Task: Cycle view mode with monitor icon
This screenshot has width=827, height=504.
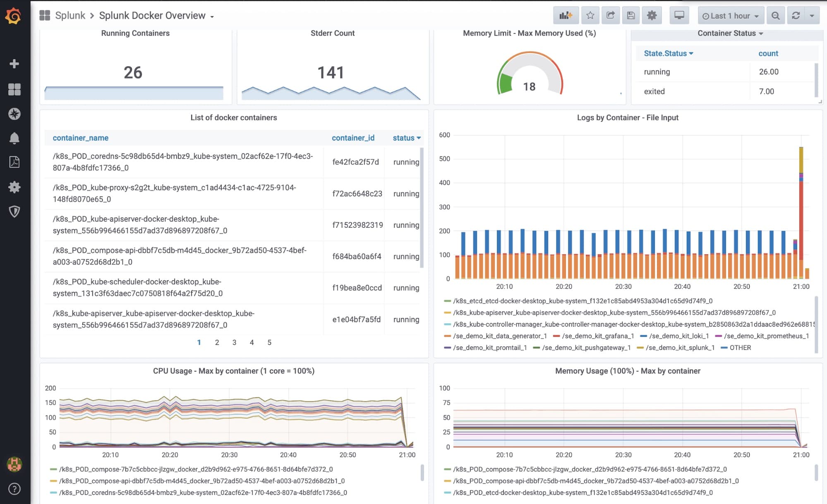Action: [x=679, y=16]
